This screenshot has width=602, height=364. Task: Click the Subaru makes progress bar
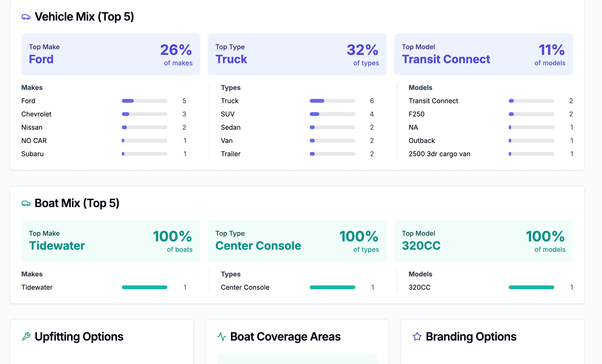point(144,154)
